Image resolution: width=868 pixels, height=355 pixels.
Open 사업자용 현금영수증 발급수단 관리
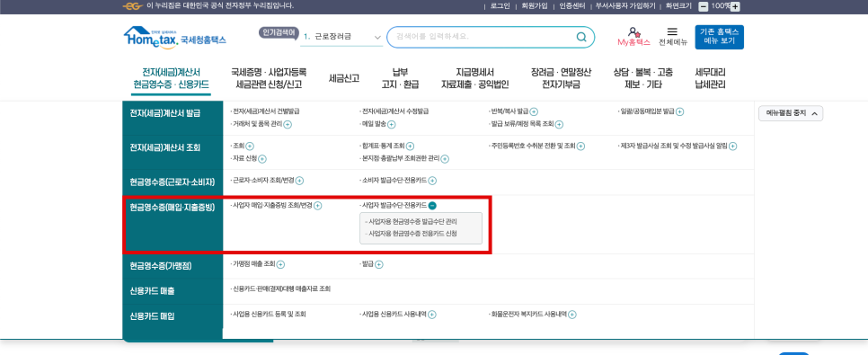(413, 221)
